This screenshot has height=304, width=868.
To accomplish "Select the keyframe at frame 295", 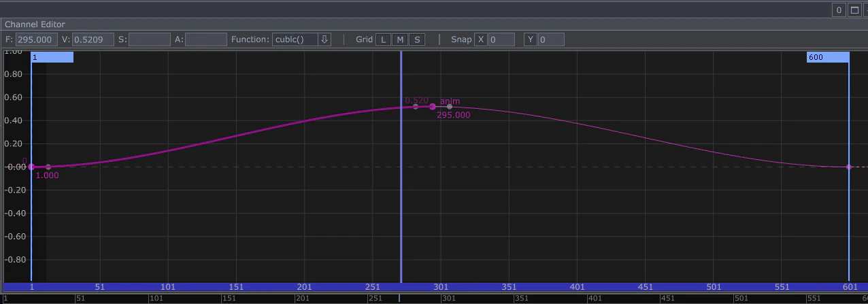I will pyautogui.click(x=433, y=107).
